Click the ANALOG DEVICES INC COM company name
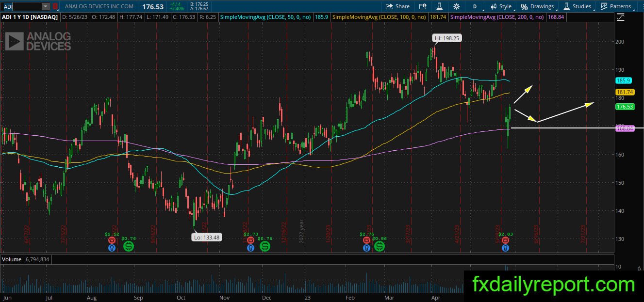The width and height of the screenshot is (644, 302). (99, 6)
